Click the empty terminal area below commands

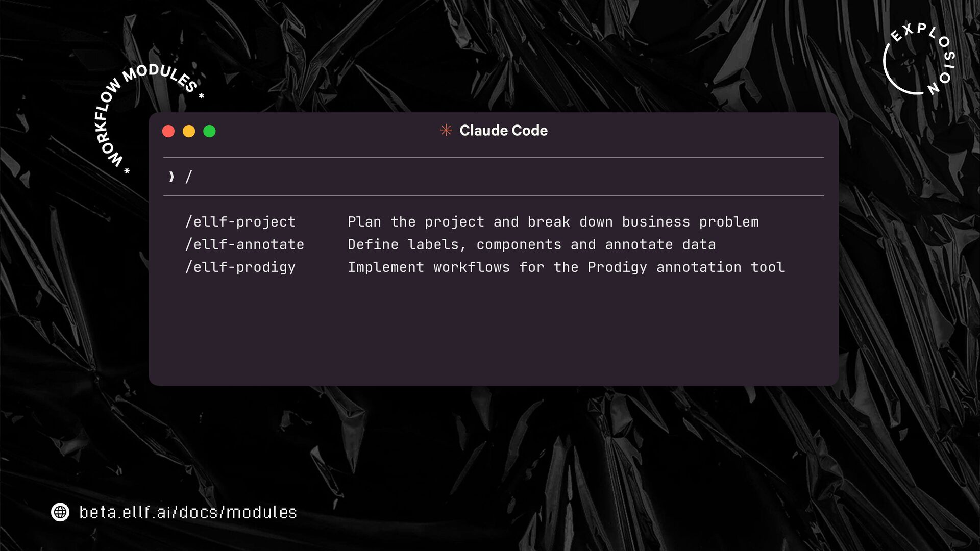(x=493, y=332)
